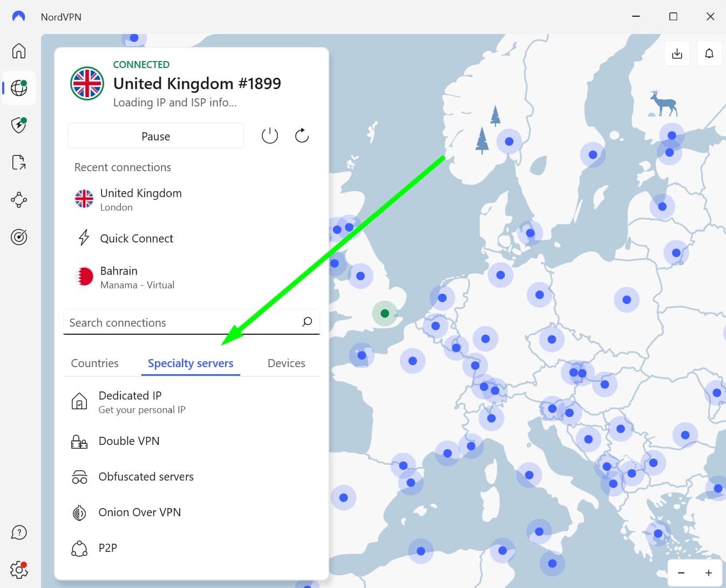Zoom in the map with plus button

[708, 573]
